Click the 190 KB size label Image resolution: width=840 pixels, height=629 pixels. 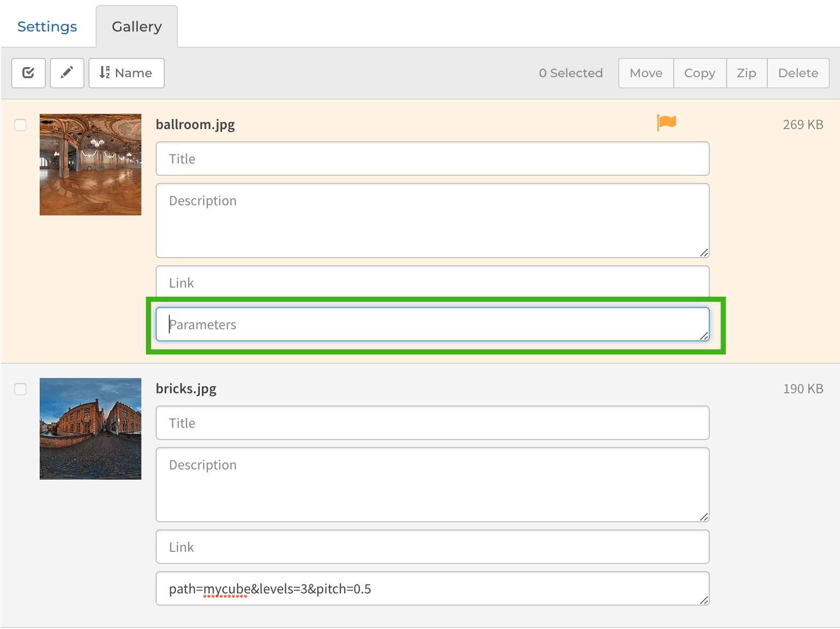[x=803, y=389]
